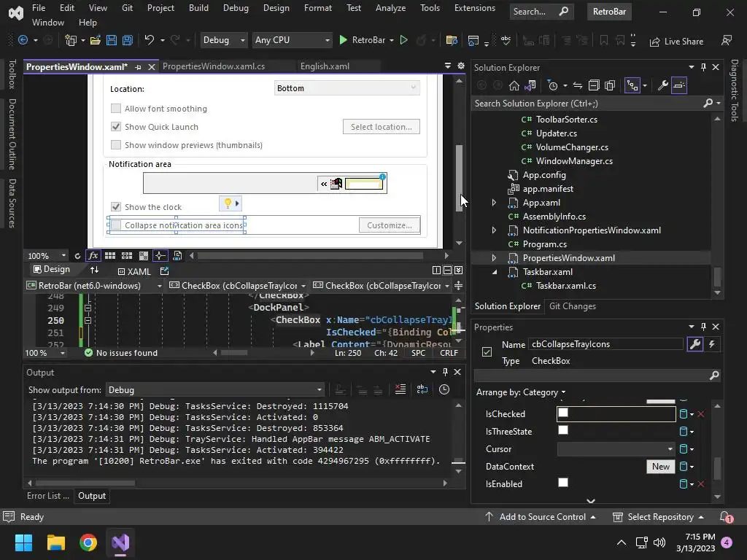
Task: Click the document tab settings gear icon
Action: coord(461,66)
